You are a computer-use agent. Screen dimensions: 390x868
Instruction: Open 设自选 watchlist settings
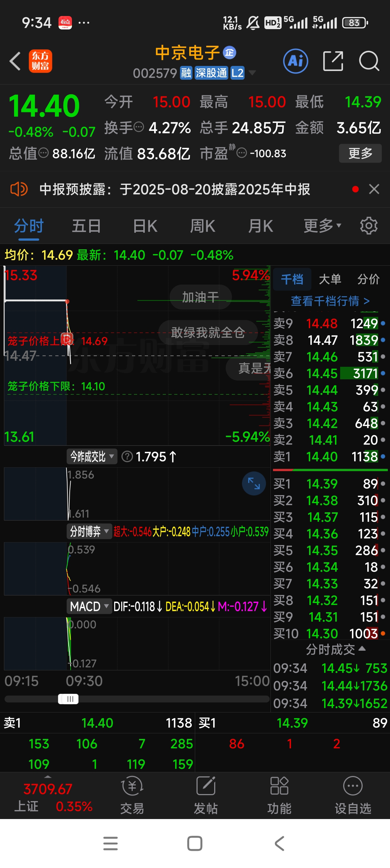pos(353,796)
